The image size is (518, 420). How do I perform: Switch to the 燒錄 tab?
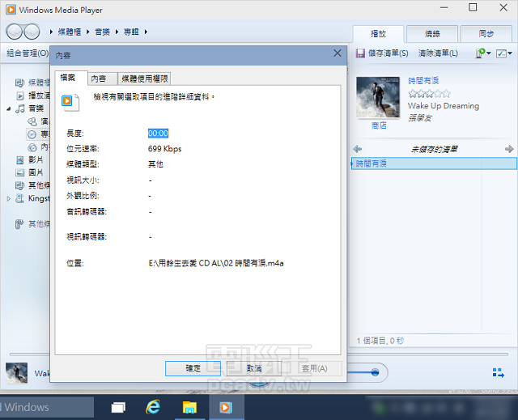pyautogui.click(x=432, y=34)
